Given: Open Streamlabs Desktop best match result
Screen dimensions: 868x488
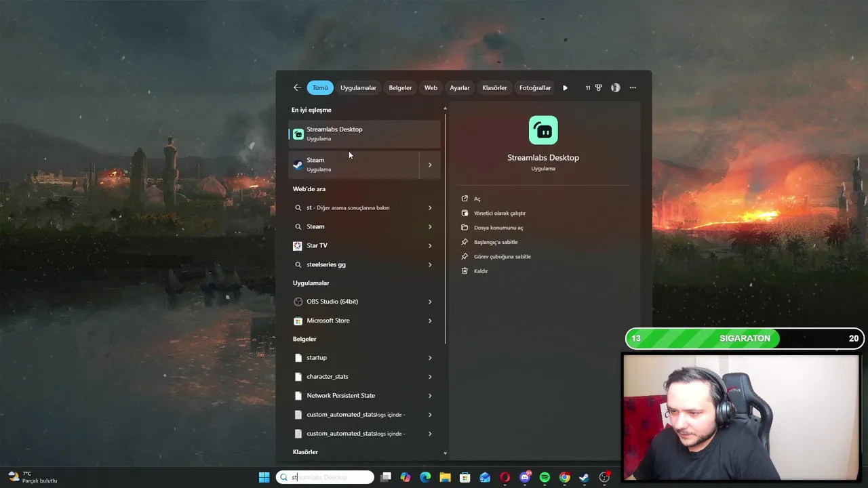Looking at the screenshot, I should click(365, 134).
